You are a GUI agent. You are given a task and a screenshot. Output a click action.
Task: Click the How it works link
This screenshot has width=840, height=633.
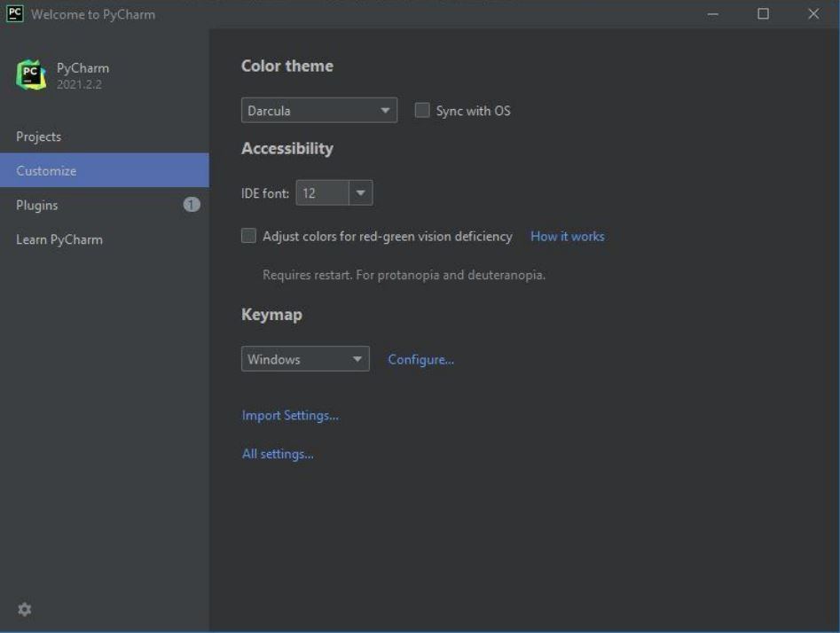pyautogui.click(x=567, y=236)
